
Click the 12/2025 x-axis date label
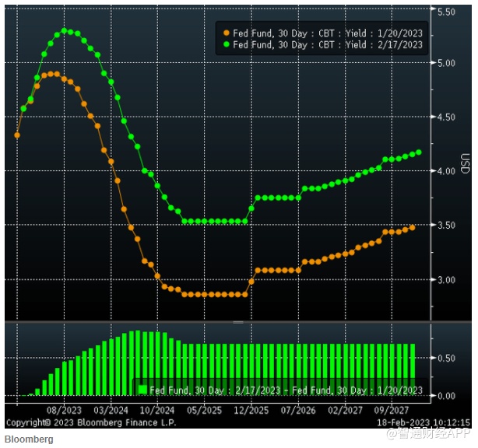pos(251,411)
